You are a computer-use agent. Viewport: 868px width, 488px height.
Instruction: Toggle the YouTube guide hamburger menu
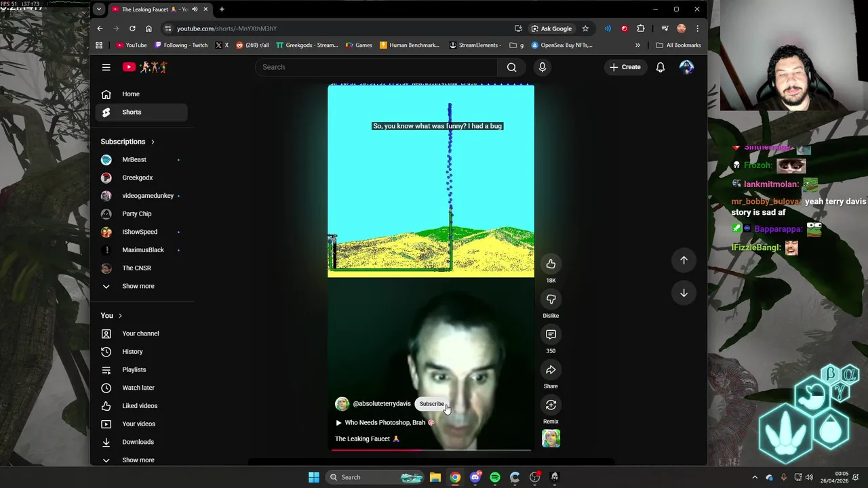(106, 67)
